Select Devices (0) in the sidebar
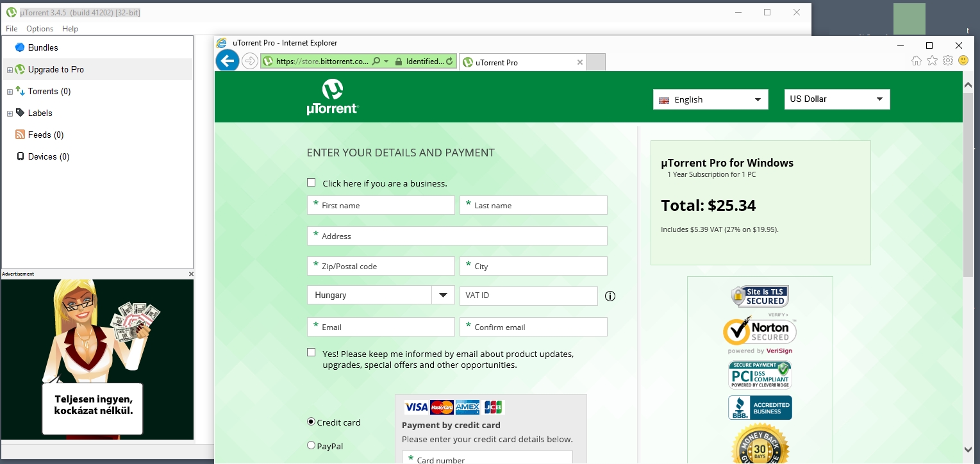Image resolution: width=980 pixels, height=464 pixels. pos(49,156)
